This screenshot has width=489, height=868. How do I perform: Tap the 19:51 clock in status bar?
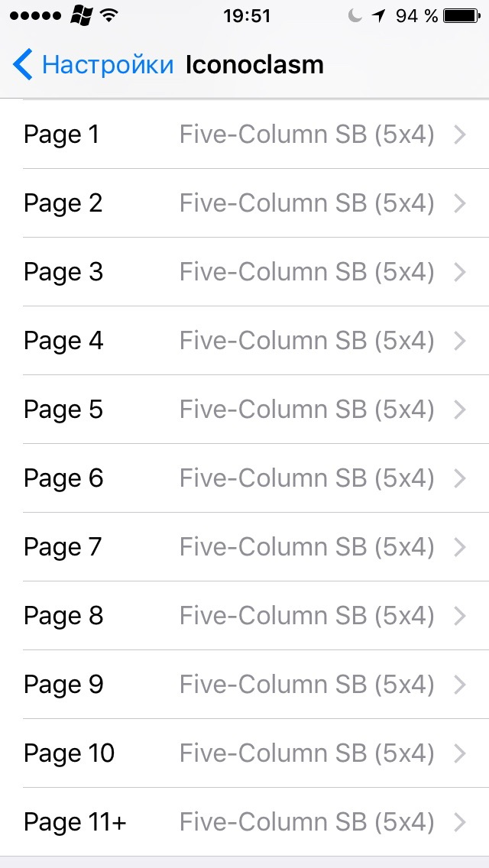tap(247, 16)
